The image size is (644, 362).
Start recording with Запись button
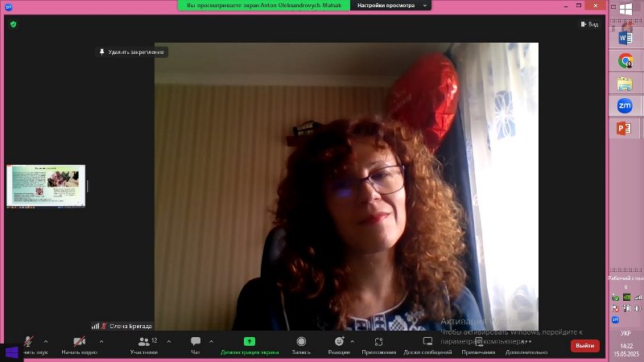click(301, 345)
